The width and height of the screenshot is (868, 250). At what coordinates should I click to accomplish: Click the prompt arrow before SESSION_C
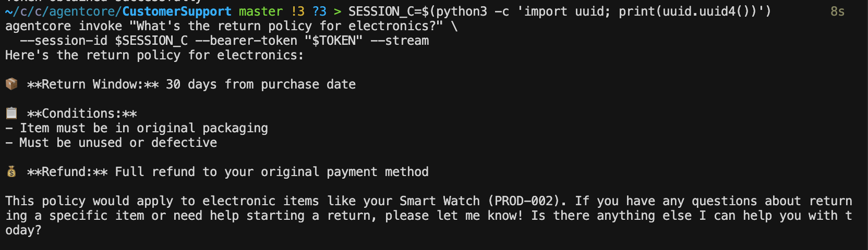click(x=337, y=11)
